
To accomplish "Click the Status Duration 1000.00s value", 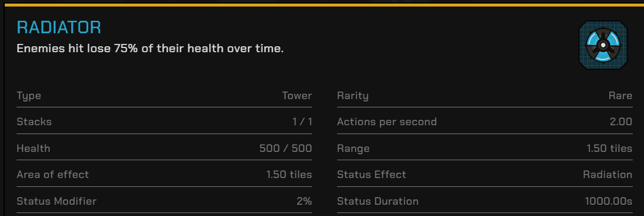I will click(x=608, y=201).
